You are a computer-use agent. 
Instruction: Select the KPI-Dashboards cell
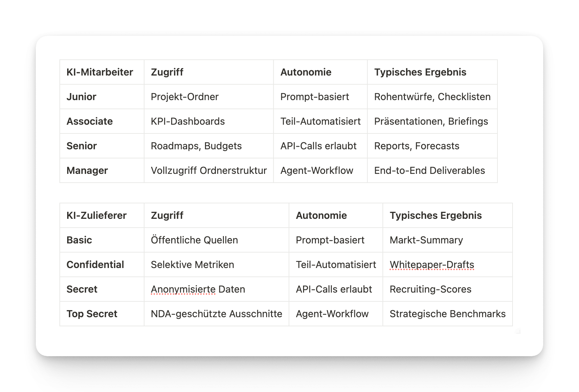tap(209, 121)
